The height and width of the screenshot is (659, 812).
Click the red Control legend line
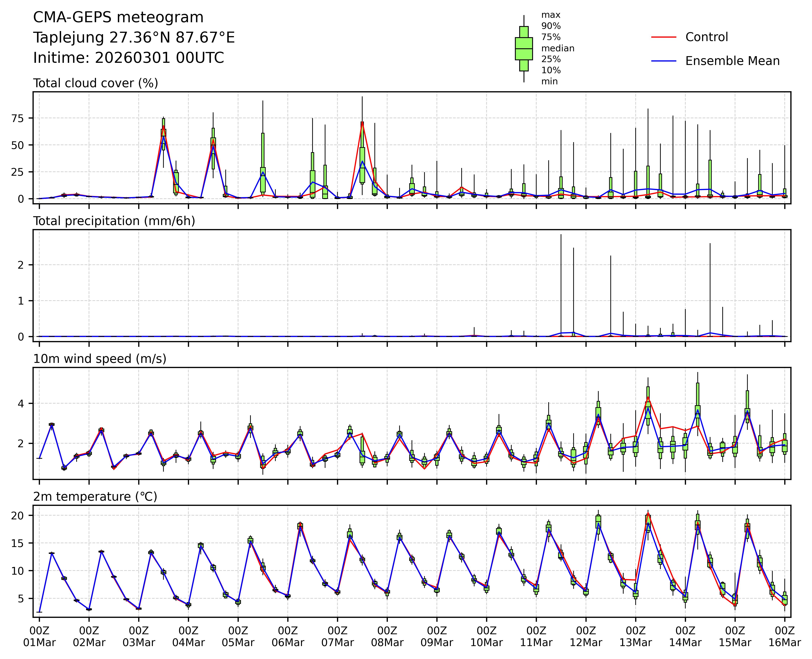point(664,37)
